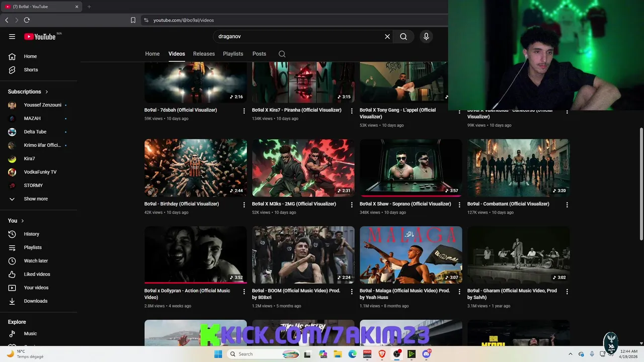Start voice search with microphone icon

click(426, 36)
